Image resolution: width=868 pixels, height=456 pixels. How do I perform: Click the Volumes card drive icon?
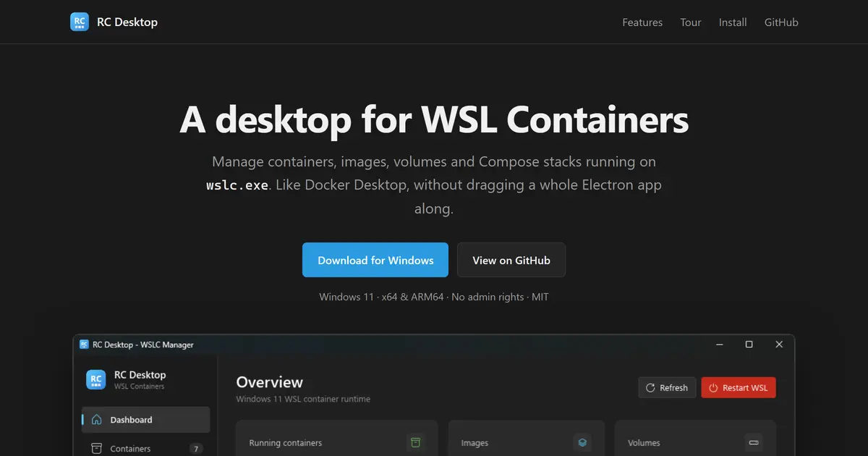754,442
